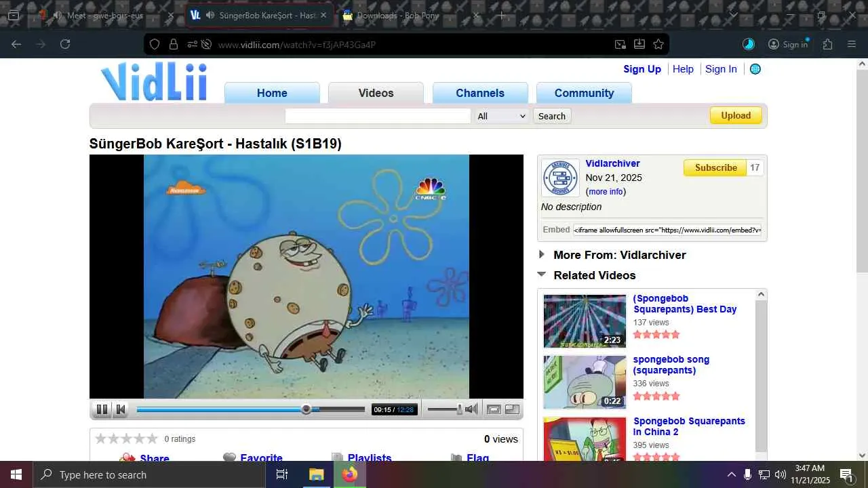868x488 pixels.
Task: Open the spongebob song (squarepants) thumbnail
Action: pos(585,382)
